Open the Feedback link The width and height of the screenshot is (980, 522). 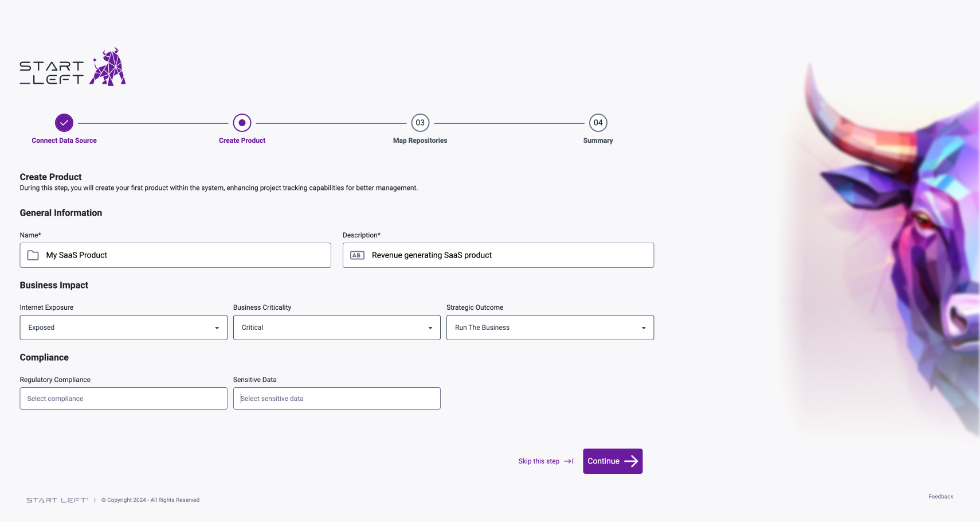pos(940,496)
